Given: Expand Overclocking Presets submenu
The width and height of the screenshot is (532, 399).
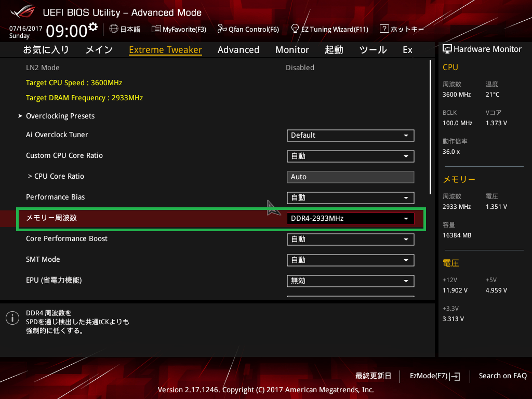Looking at the screenshot, I should [60, 116].
